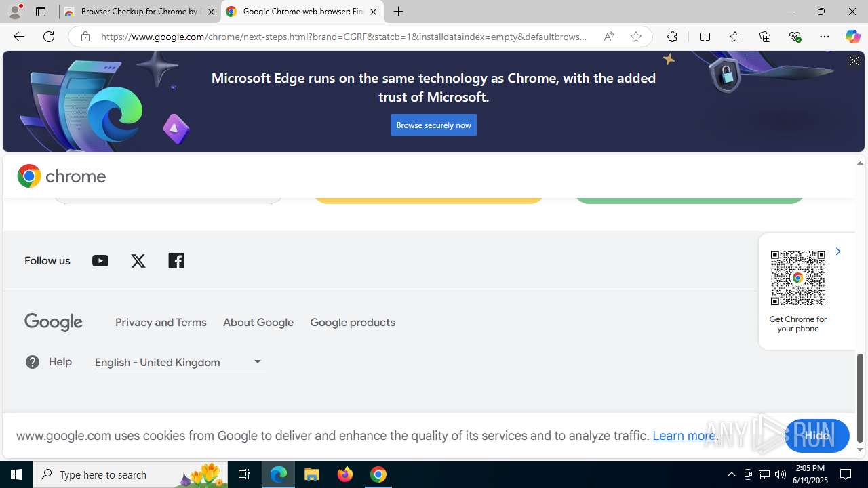Click the Chrome QR code image
Screen dimensions: 868x488
coord(798,278)
